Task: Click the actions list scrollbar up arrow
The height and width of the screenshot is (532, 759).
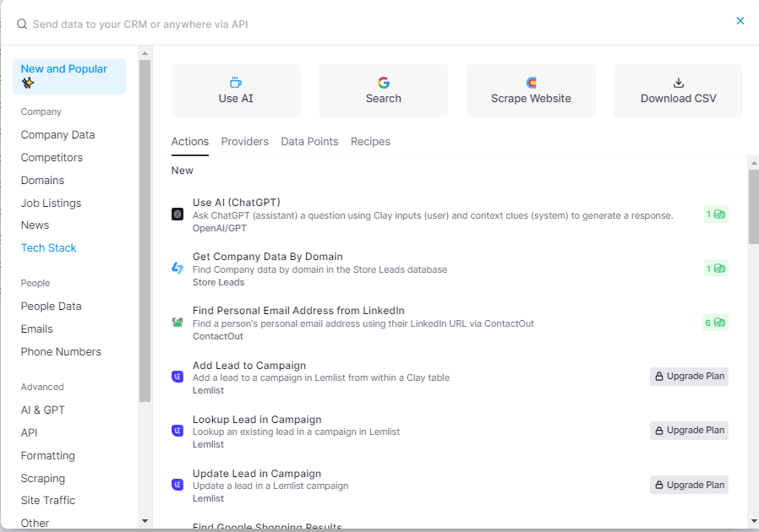Action: tap(754, 163)
